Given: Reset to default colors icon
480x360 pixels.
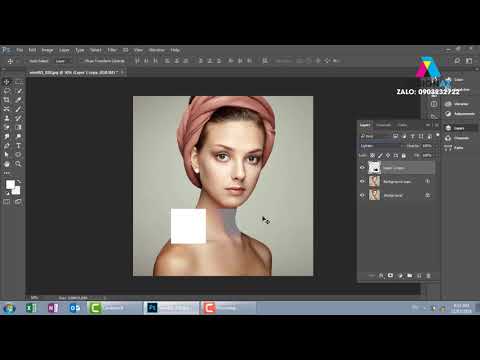Looking at the screenshot, I should 8,193.
